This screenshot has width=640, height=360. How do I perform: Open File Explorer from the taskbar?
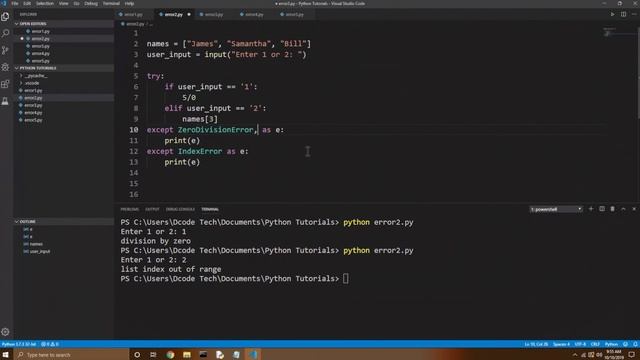click(x=187, y=355)
